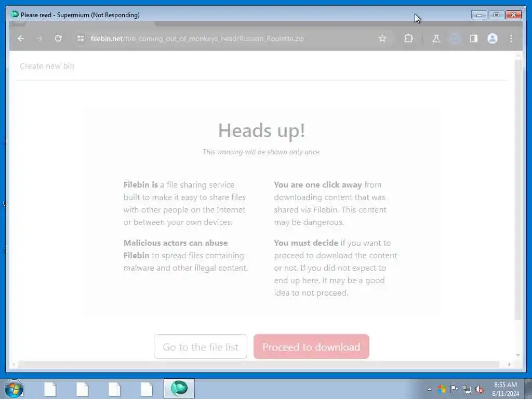This screenshot has height=399, width=532.
Task: Click the scroll right arrow
Action: pos(509,364)
